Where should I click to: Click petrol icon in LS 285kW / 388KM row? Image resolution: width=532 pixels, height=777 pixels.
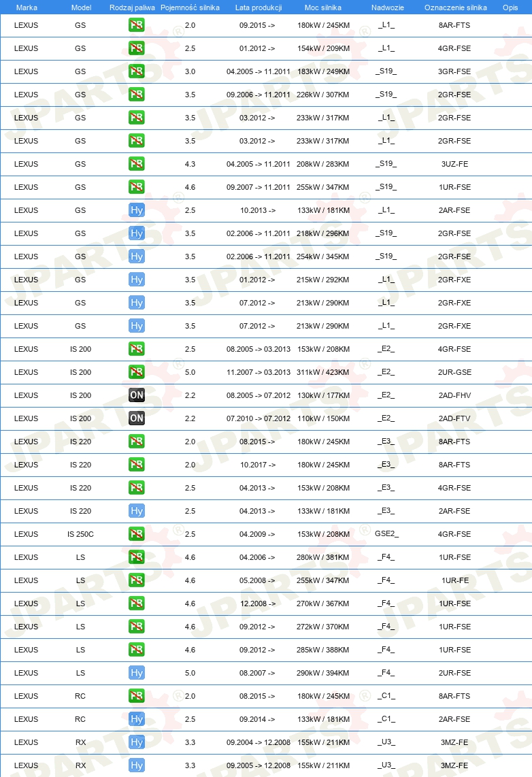(136, 649)
